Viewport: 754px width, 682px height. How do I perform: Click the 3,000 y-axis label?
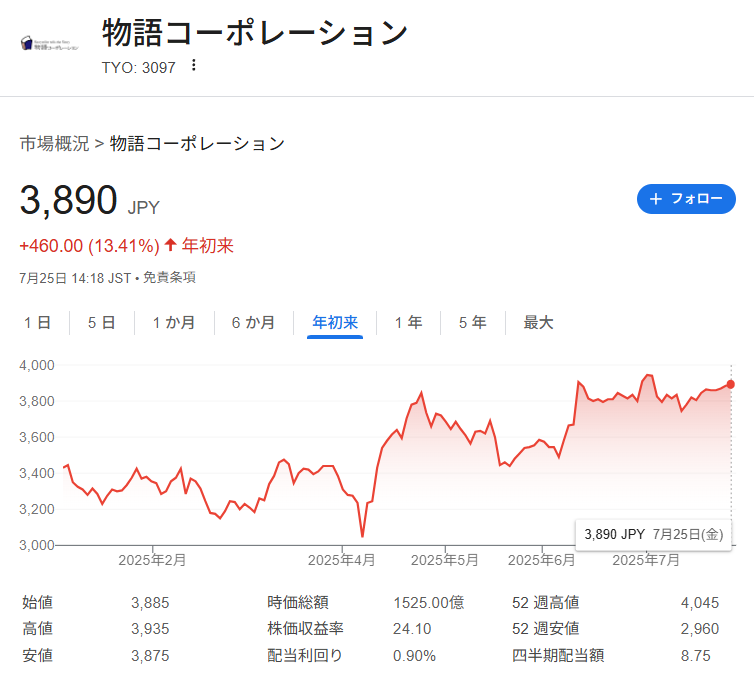(37, 545)
